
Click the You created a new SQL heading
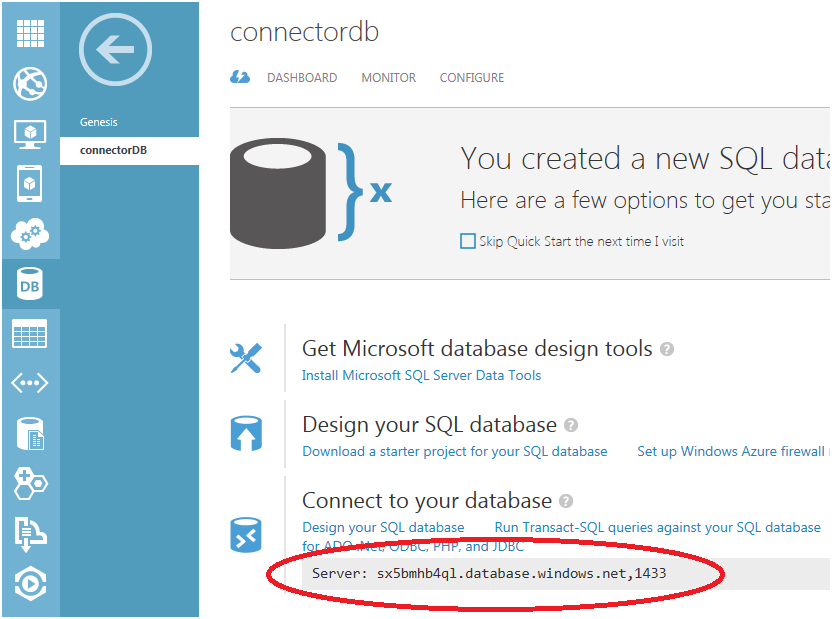coord(645,158)
